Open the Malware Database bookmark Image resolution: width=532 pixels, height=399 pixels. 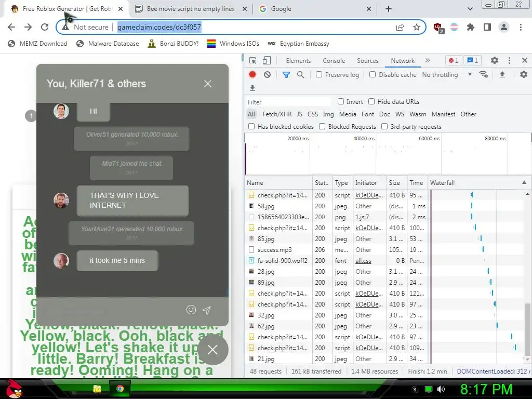(108, 44)
